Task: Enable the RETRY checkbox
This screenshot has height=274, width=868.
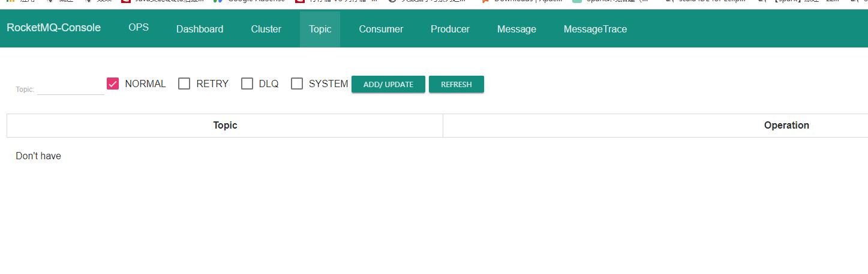Action: 184,84
